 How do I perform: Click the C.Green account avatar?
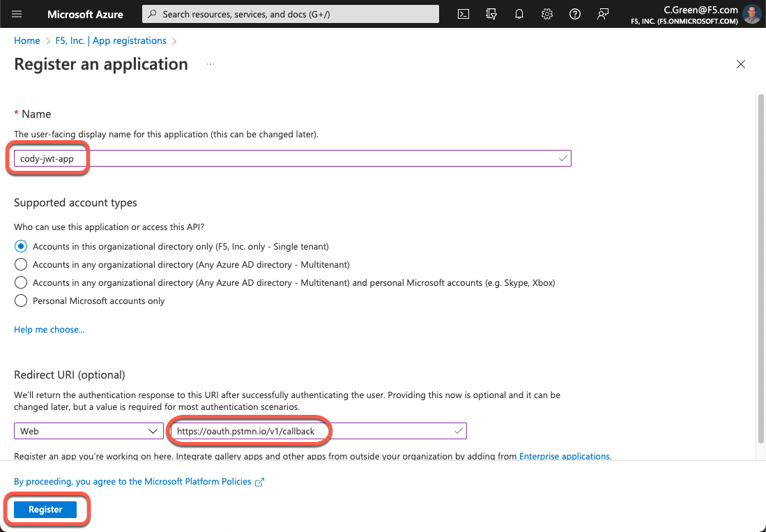(x=751, y=13)
